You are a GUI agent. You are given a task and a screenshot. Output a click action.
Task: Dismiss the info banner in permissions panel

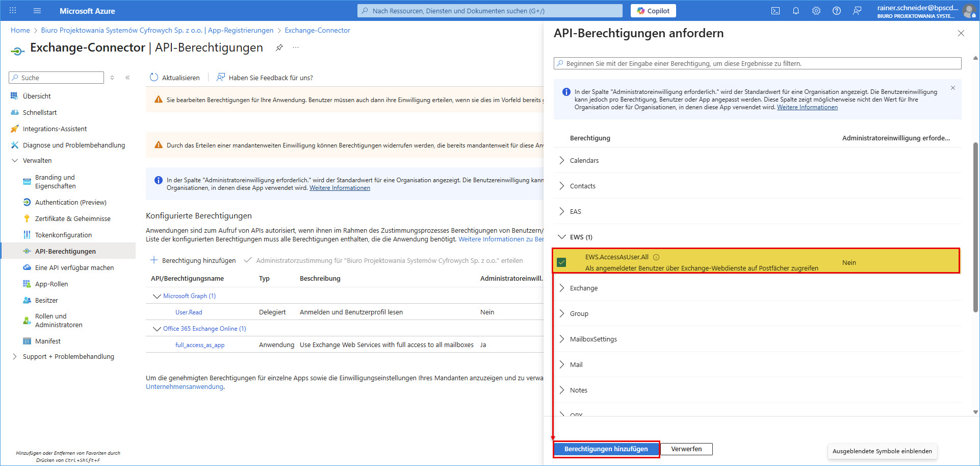[953, 88]
